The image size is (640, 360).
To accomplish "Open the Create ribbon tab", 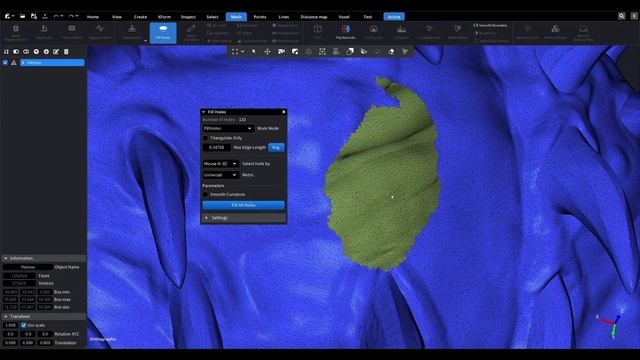I will coord(140,17).
